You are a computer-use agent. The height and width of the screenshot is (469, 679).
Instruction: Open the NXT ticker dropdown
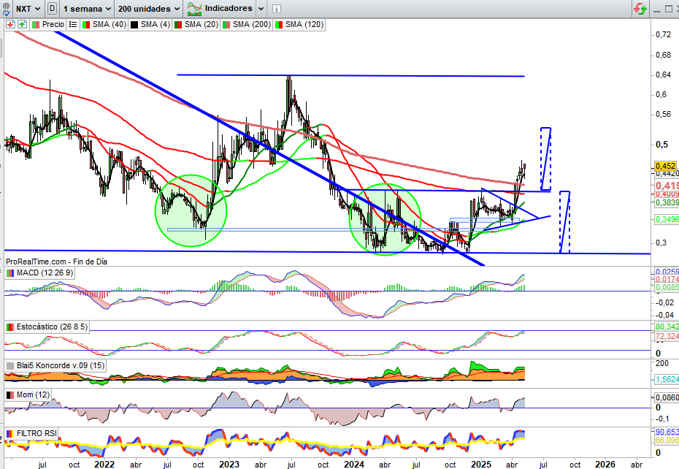28,9
